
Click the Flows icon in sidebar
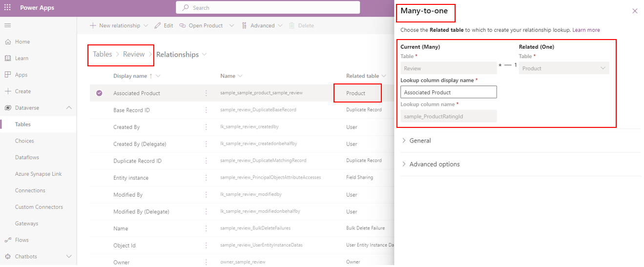click(8, 240)
